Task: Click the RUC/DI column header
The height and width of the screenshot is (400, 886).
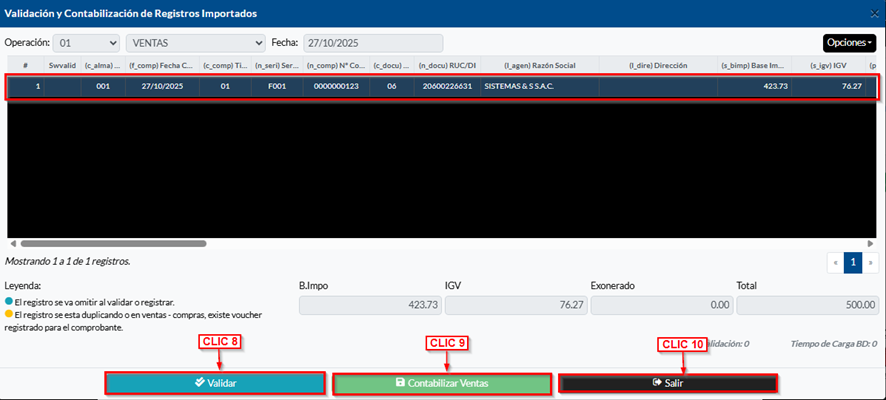Action: click(x=445, y=65)
